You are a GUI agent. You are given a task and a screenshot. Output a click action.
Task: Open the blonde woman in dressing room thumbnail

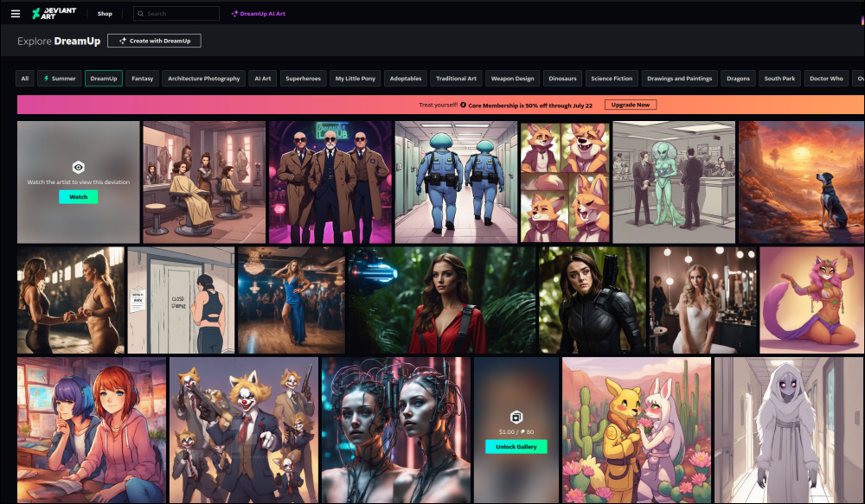click(702, 300)
